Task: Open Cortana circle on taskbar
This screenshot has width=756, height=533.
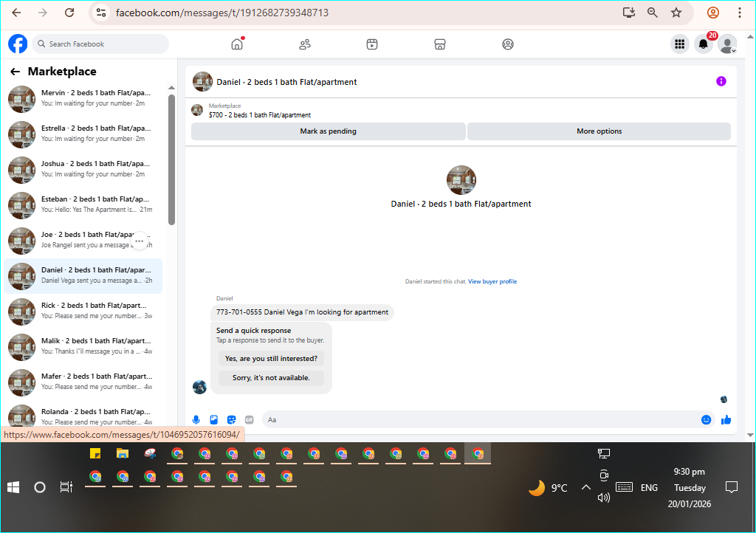Action: tap(40, 488)
